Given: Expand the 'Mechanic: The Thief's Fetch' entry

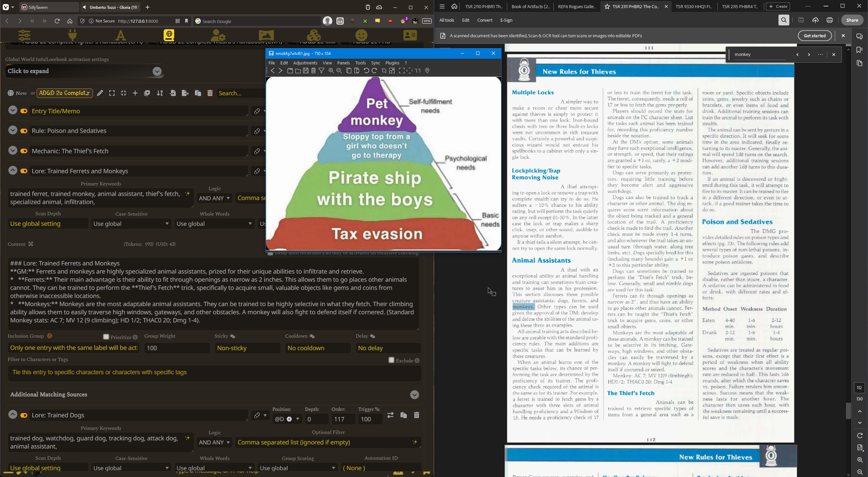Looking at the screenshot, I should 13,151.
